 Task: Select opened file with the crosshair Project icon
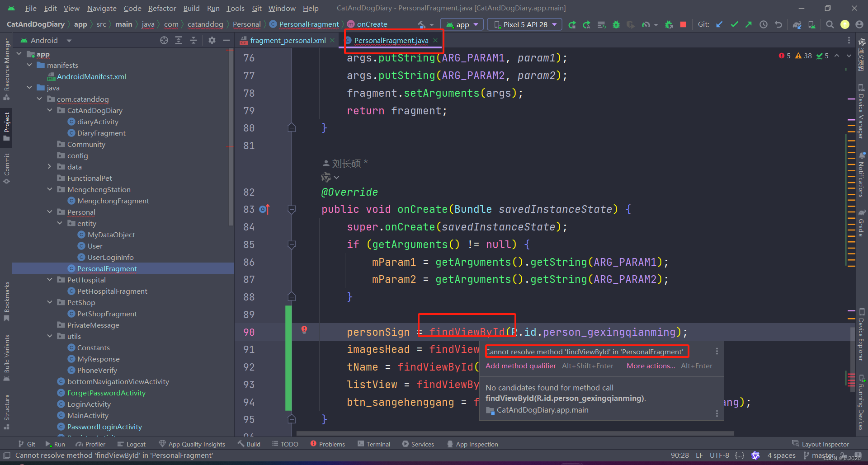click(164, 40)
